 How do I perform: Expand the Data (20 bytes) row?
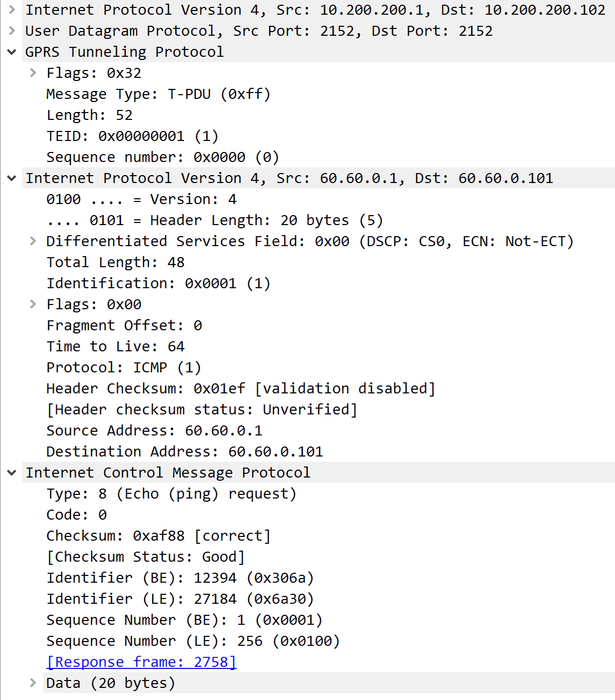(33, 683)
